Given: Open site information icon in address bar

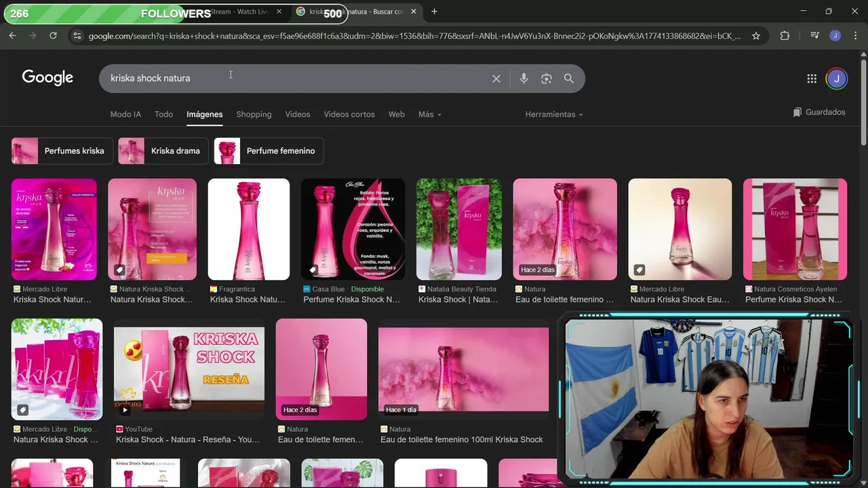Looking at the screenshot, I should tap(77, 36).
